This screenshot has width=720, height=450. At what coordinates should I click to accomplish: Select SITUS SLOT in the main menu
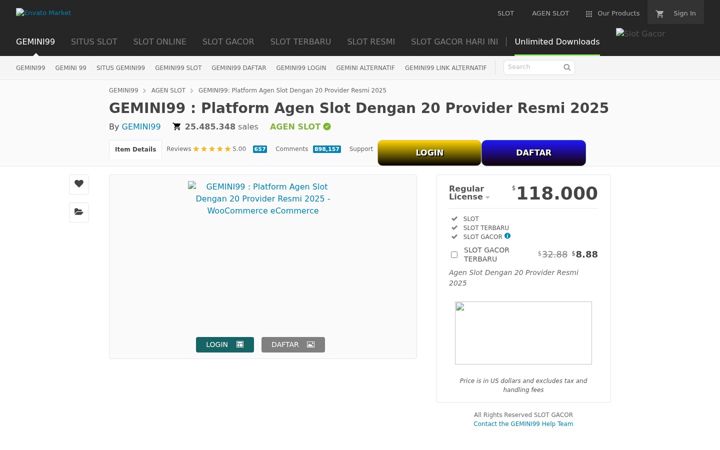[x=94, y=41]
